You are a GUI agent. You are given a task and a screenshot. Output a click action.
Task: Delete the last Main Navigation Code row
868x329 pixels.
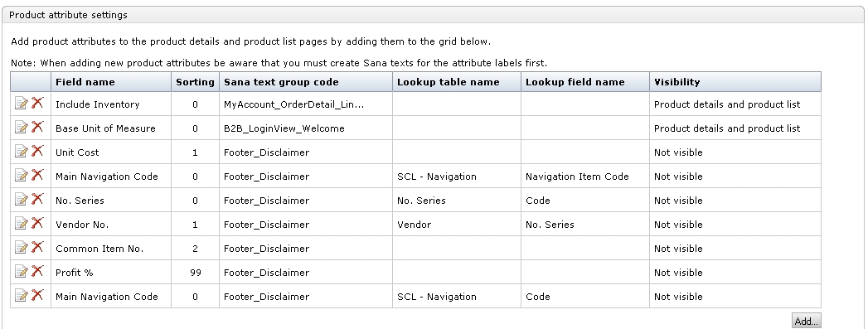tap(37, 295)
